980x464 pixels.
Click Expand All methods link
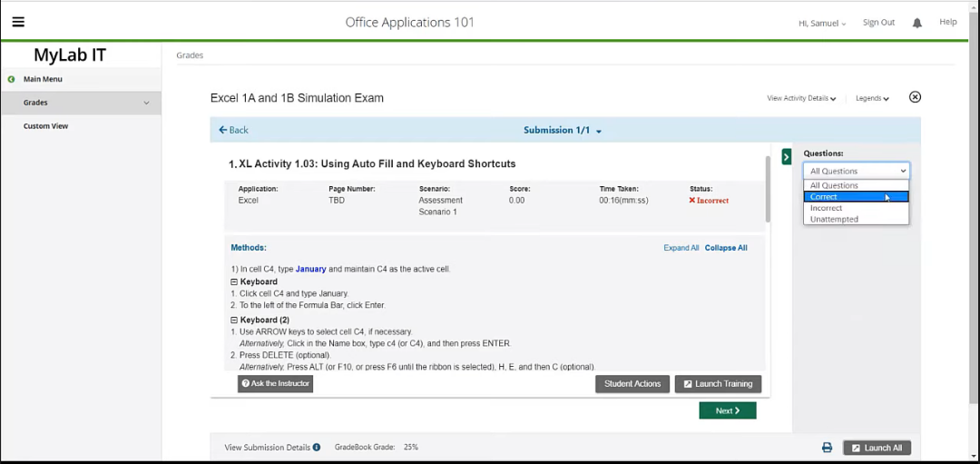point(681,248)
